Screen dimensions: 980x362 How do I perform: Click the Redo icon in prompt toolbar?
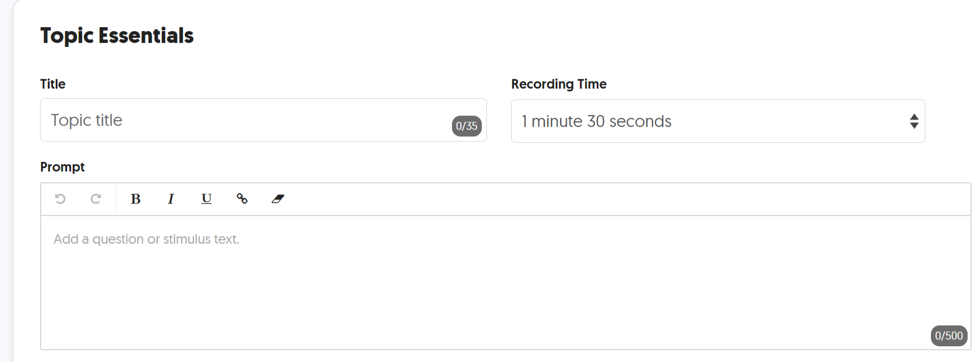(x=96, y=198)
